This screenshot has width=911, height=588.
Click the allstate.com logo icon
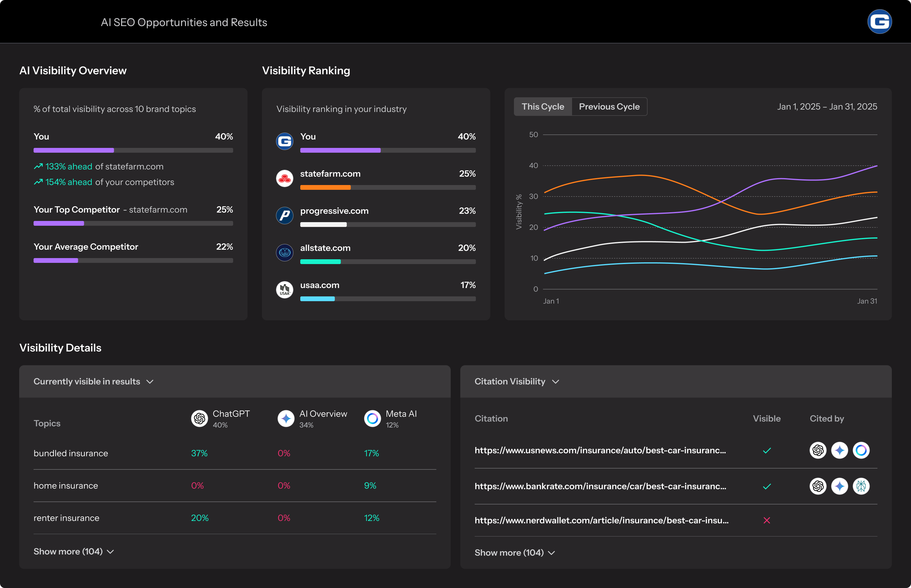click(284, 252)
